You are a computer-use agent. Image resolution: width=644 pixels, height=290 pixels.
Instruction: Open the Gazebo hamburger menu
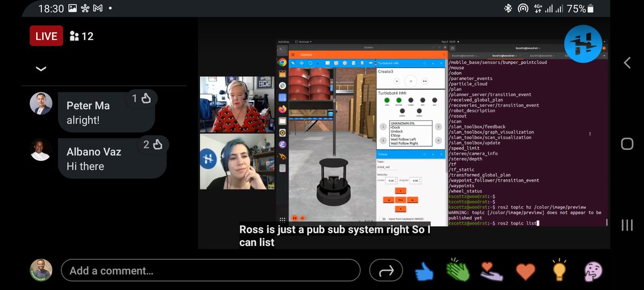[293, 55]
